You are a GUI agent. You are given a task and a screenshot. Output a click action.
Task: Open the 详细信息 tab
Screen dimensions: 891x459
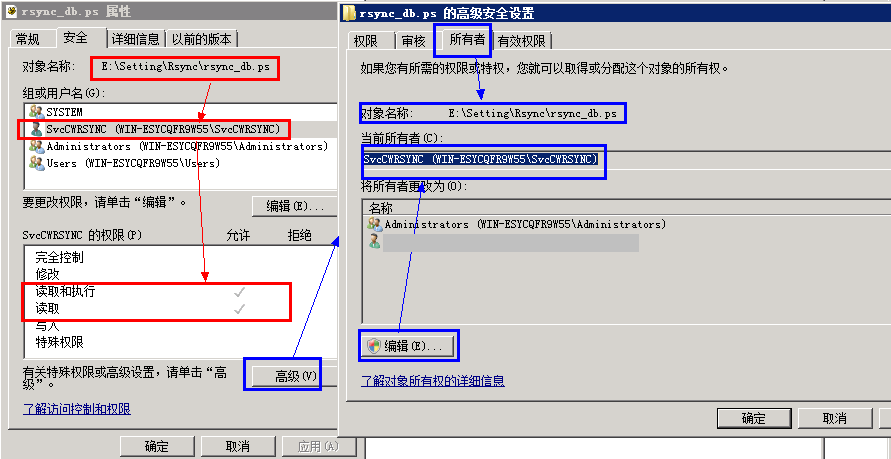pos(136,39)
